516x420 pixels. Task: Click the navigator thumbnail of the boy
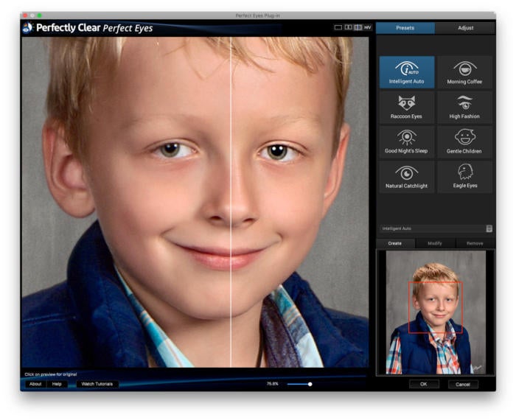(x=436, y=312)
